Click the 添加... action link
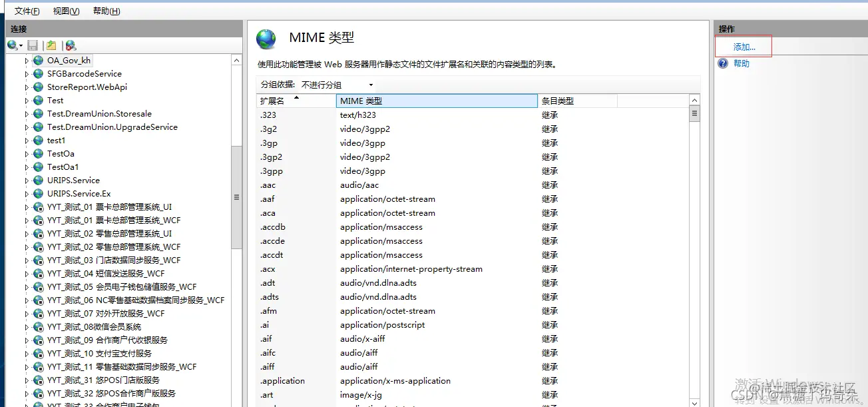Image resolution: width=868 pixels, height=407 pixels. click(744, 47)
